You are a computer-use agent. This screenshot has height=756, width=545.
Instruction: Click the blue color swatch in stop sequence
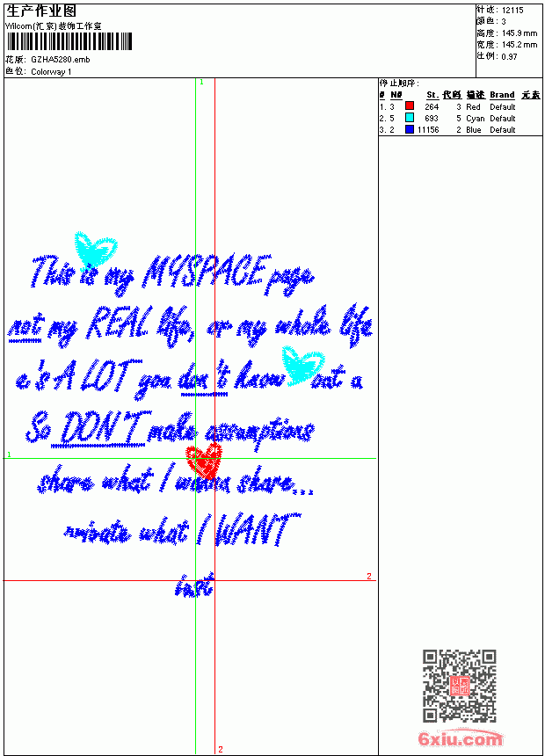pos(410,129)
